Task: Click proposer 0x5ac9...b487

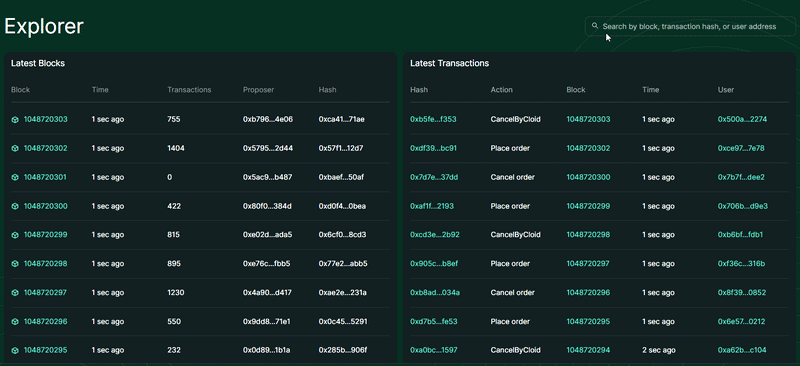Action: coord(267,177)
